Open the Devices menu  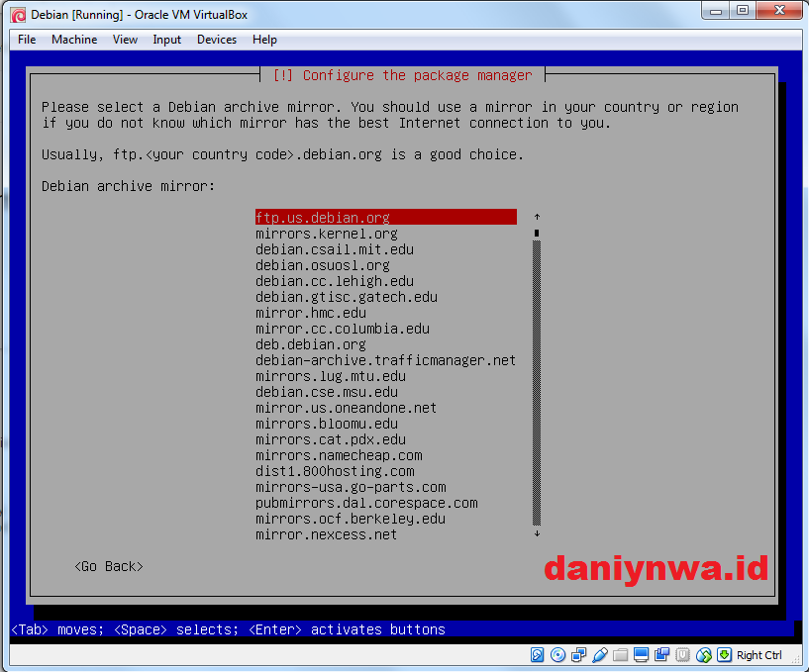click(x=217, y=40)
